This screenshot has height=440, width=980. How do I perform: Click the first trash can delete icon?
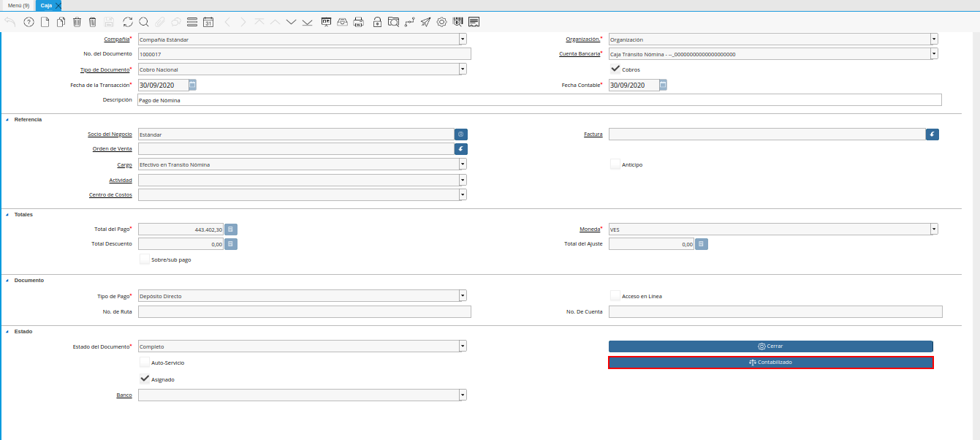77,22
